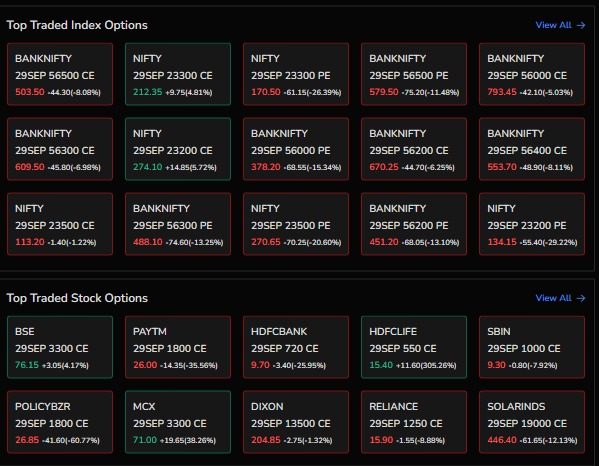The width and height of the screenshot is (599, 466).
Task: Click price 212.35 on NIFTY 23300 CE
Action: (147, 92)
